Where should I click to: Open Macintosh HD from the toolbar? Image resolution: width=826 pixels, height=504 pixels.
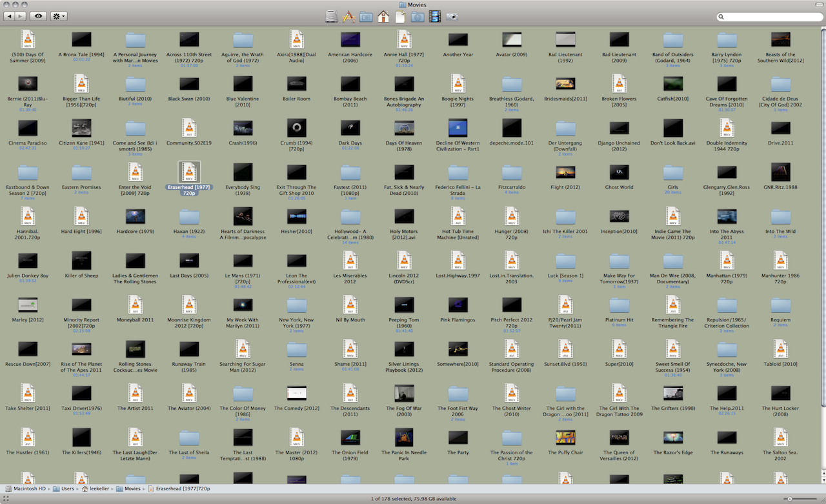pyautogui.click(x=332, y=17)
